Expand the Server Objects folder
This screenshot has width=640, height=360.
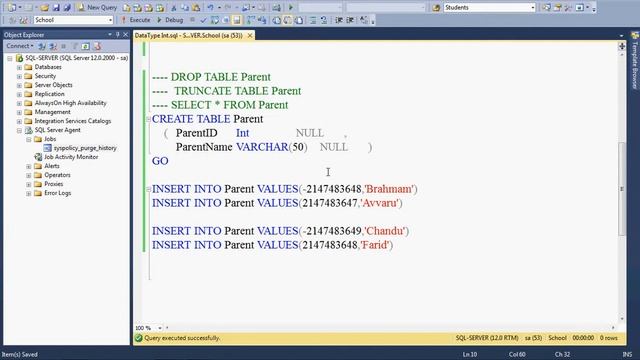pyautogui.click(x=19, y=85)
